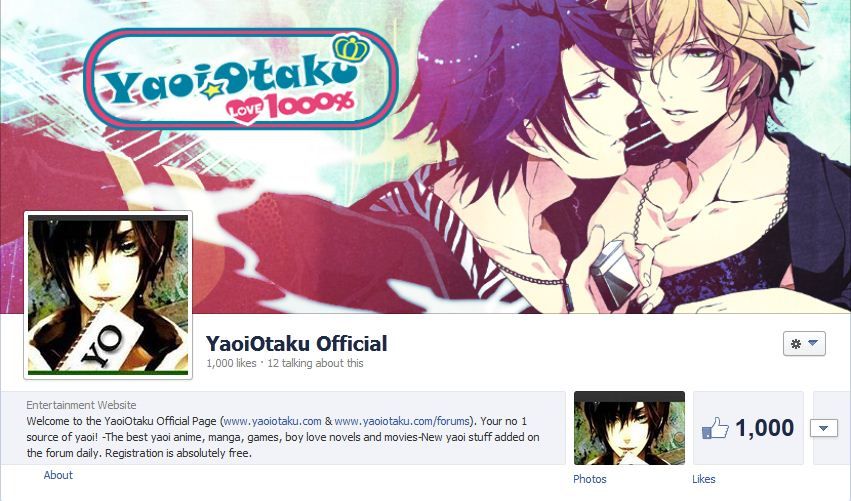
Task: Click the 1,000 likes count text
Action: pyautogui.click(x=231, y=363)
